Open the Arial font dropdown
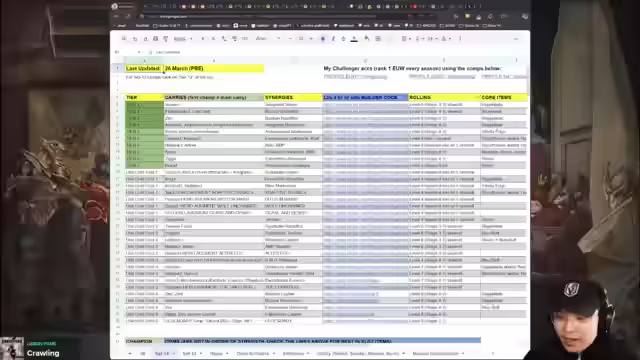The height and width of the screenshot is (360, 640). pos(268,39)
